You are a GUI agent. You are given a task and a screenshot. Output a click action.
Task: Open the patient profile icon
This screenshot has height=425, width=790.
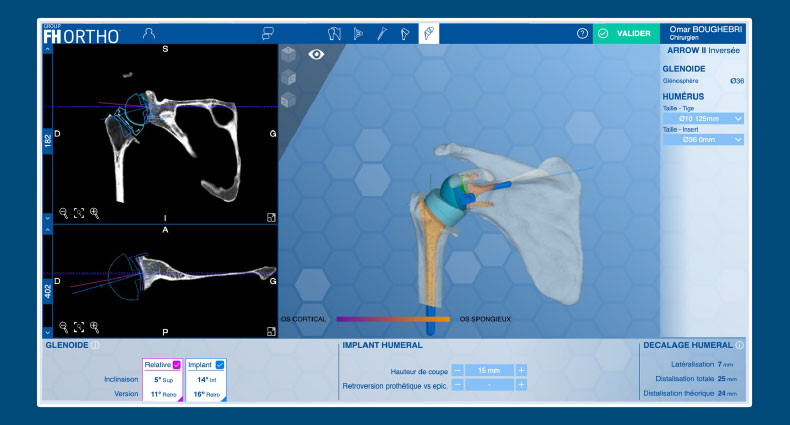tap(149, 33)
